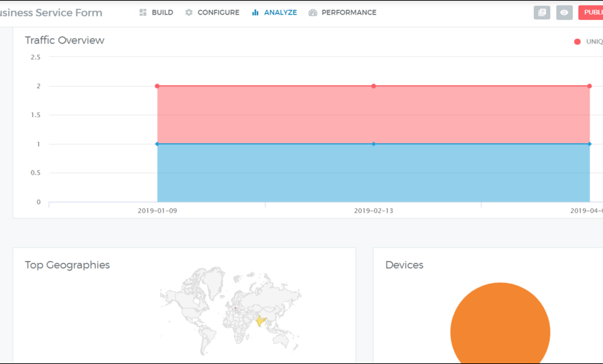Select the red data point at 2019-02-13
Image resolution: width=603 pixels, height=364 pixels.
(373, 86)
